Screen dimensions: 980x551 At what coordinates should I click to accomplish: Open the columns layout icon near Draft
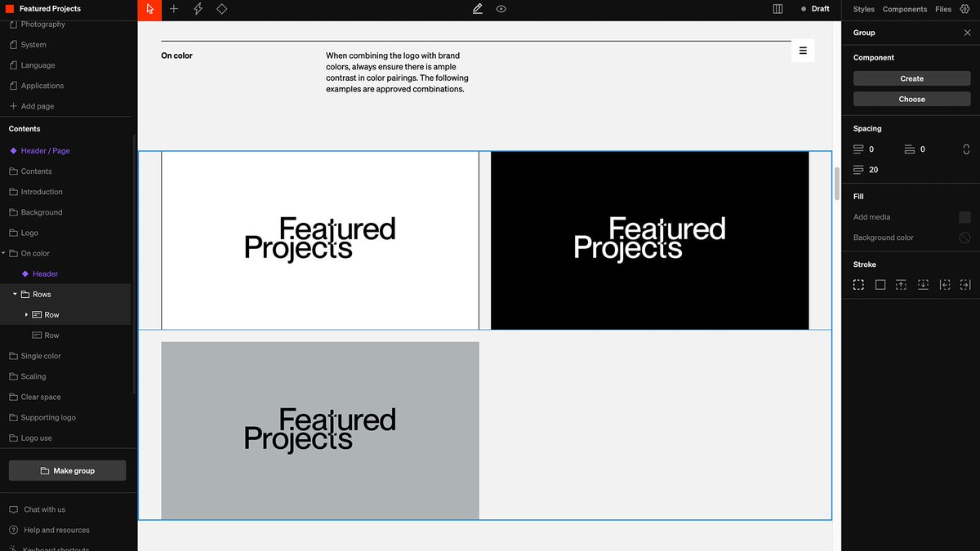777,9
